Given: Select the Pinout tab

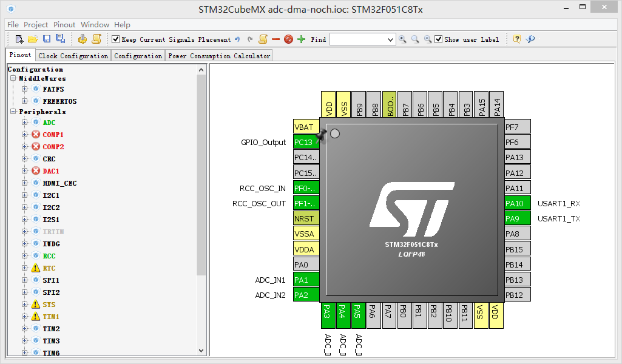Looking at the screenshot, I should [x=20, y=55].
